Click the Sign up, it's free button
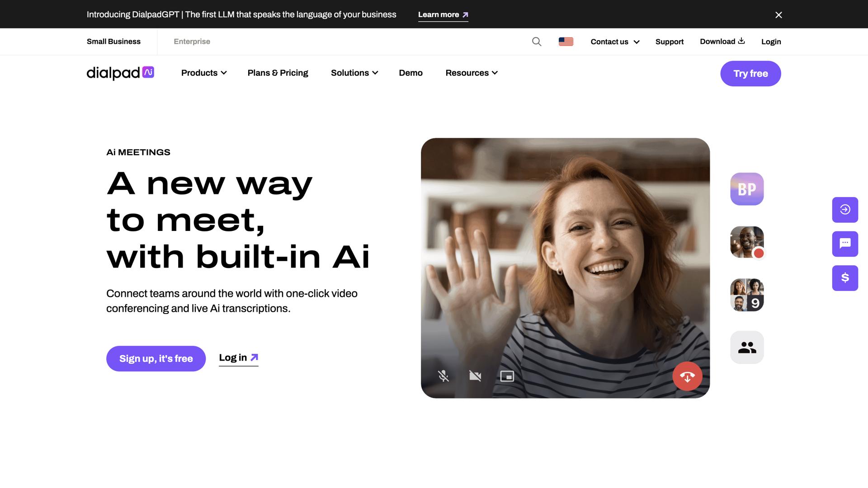Image resolution: width=868 pixels, height=488 pixels. (156, 358)
